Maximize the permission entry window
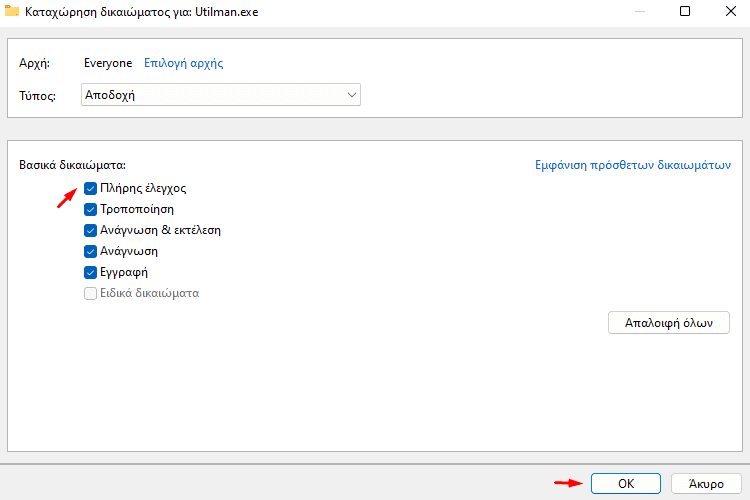750x500 pixels. tap(685, 11)
